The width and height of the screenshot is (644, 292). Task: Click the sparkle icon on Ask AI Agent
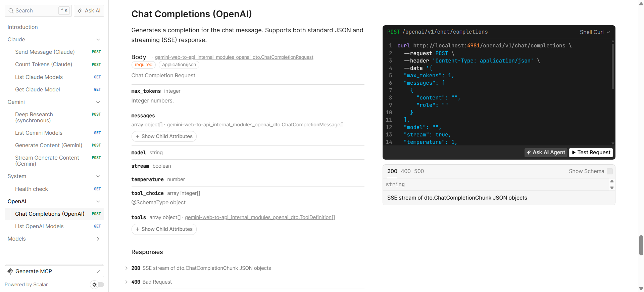tap(529, 153)
